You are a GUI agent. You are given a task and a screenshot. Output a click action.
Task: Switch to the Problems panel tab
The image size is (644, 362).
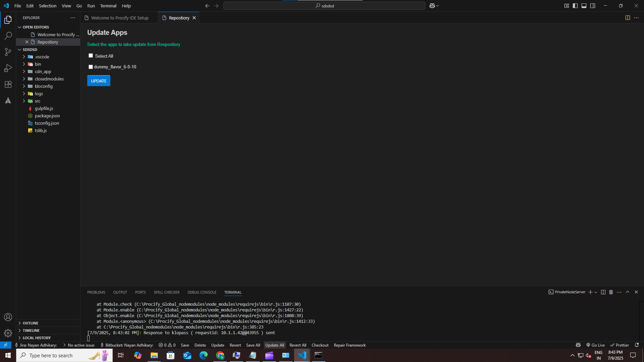pyautogui.click(x=96, y=292)
